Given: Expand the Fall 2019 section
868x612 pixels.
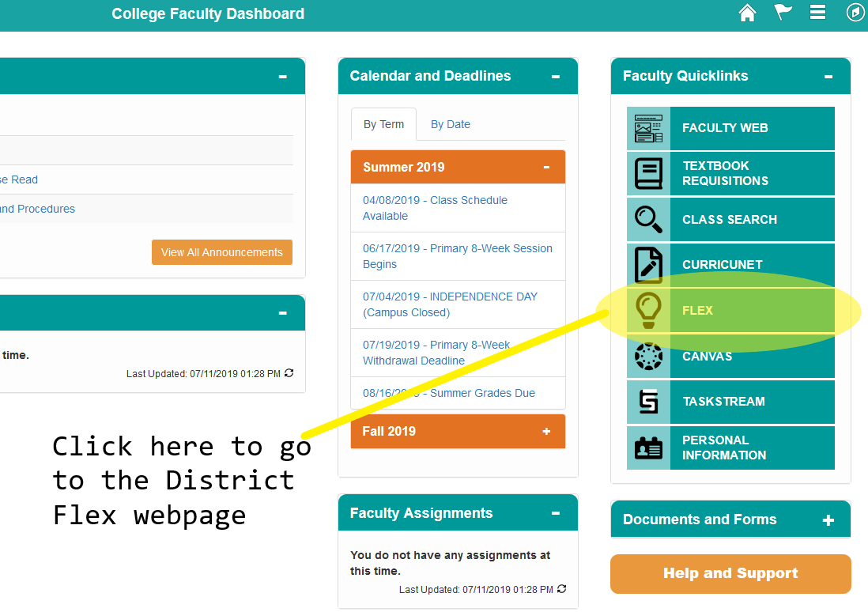Looking at the screenshot, I should point(546,432).
